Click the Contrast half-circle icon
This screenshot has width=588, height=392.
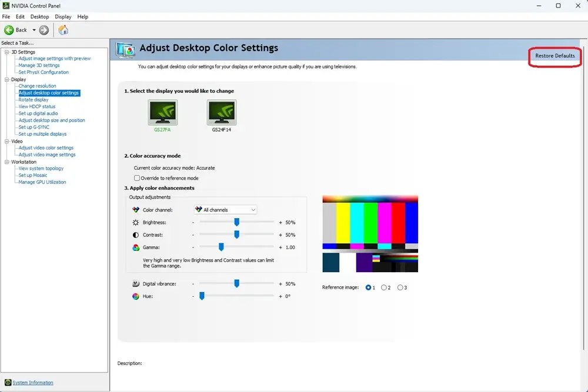[x=136, y=235]
